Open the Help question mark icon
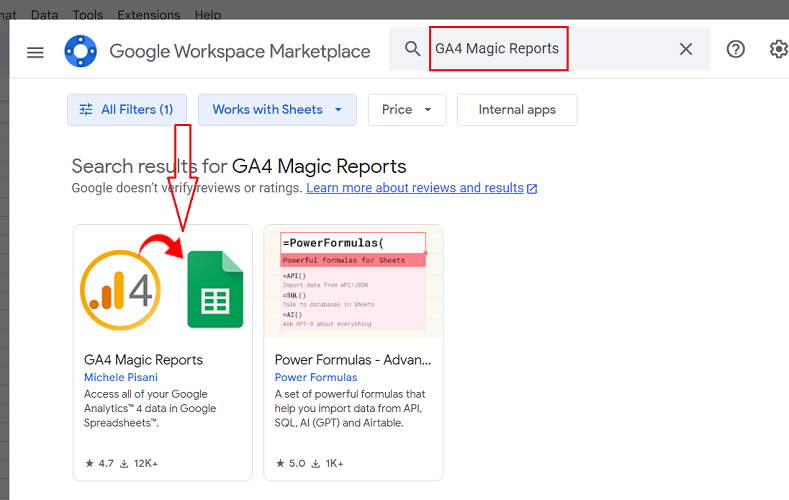Viewport: 789px width, 500px height. click(736, 49)
